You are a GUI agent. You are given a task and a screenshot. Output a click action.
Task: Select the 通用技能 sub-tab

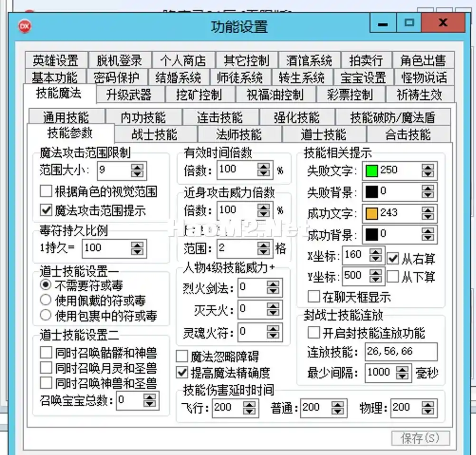(67, 117)
